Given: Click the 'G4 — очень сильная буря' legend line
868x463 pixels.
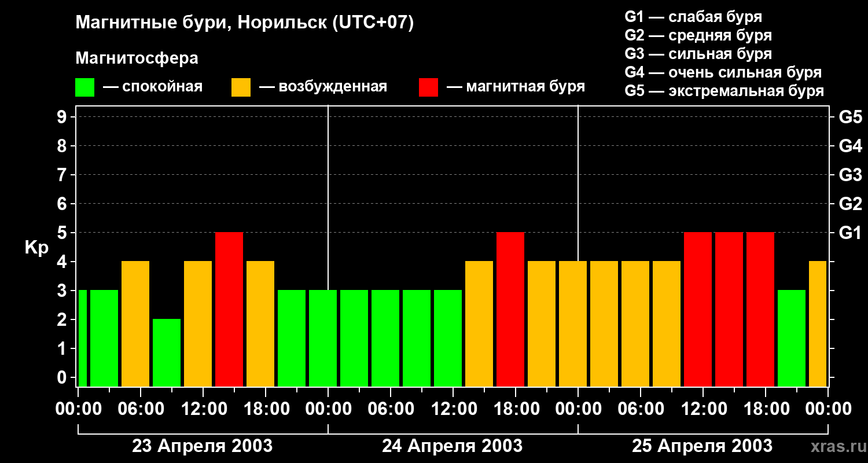Looking at the screenshot, I should 723,72.
